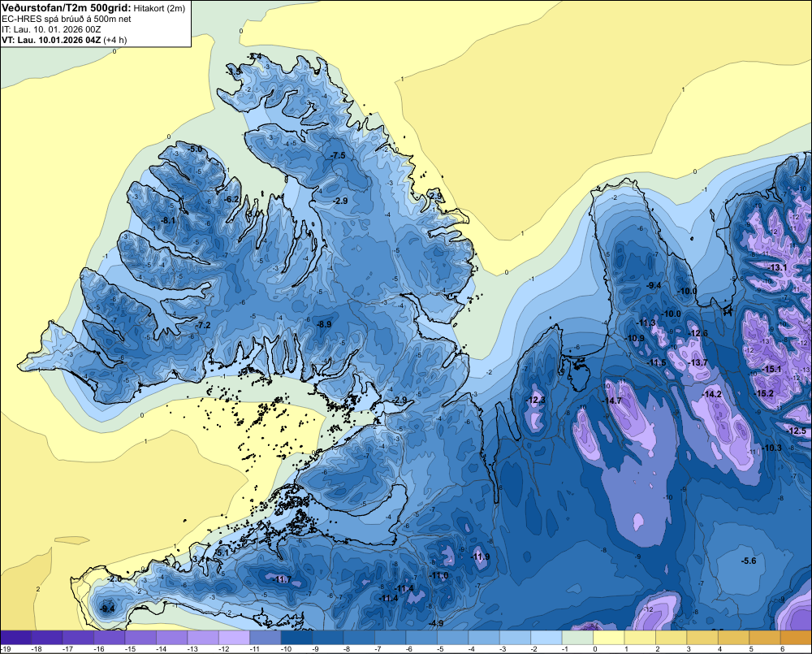The height and width of the screenshot is (654, 812).
Task: Click the '(+4 h)' forecast offset text
Action: pyautogui.click(x=115, y=40)
